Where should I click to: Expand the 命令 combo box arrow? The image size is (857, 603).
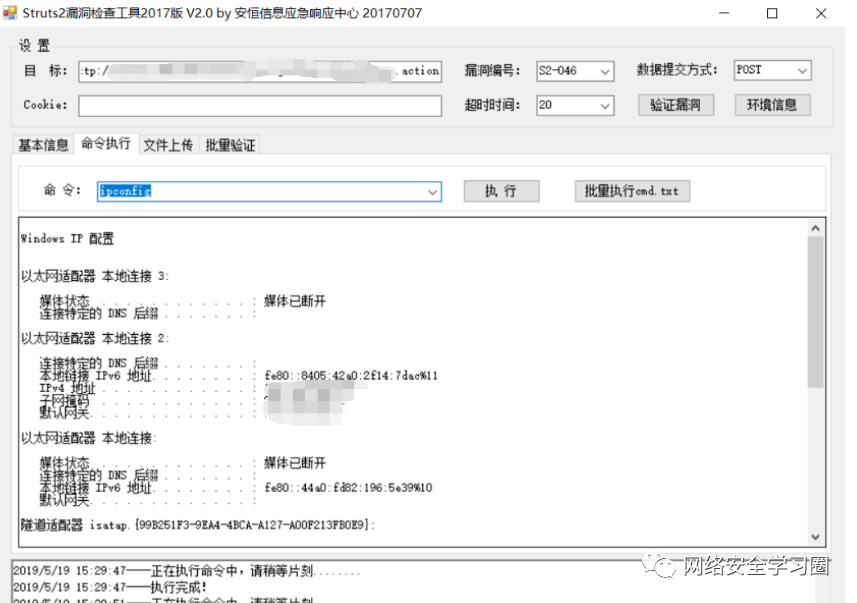(432, 191)
